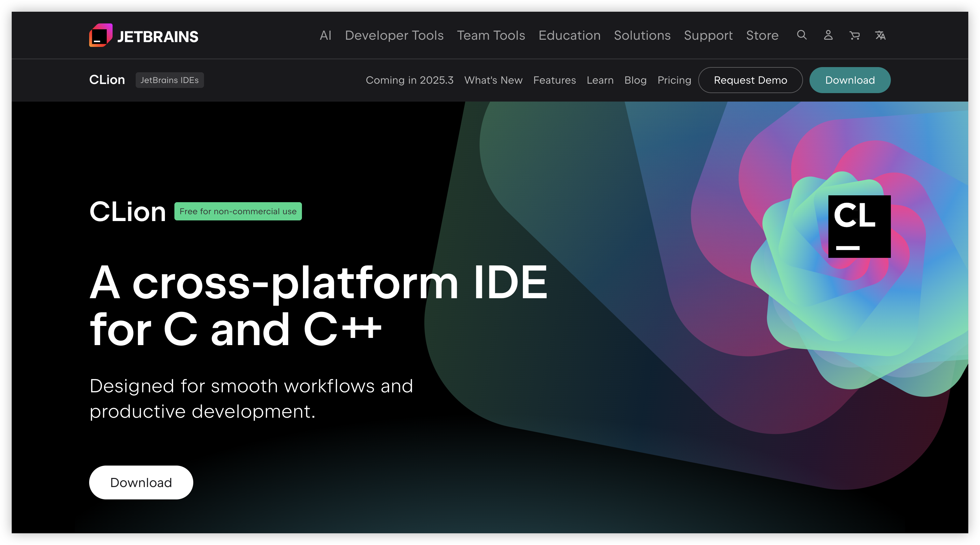Click the JetBrains logo icon
The width and height of the screenshot is (980, 545).
pyautogui.click(x=101, y=35)
